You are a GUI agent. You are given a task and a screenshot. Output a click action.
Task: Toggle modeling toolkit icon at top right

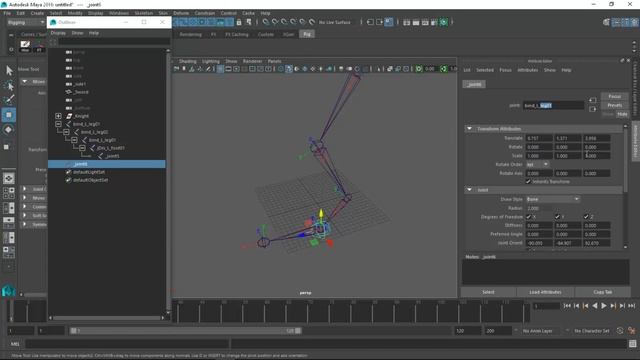pyautogui.click(x=607, y=22)
